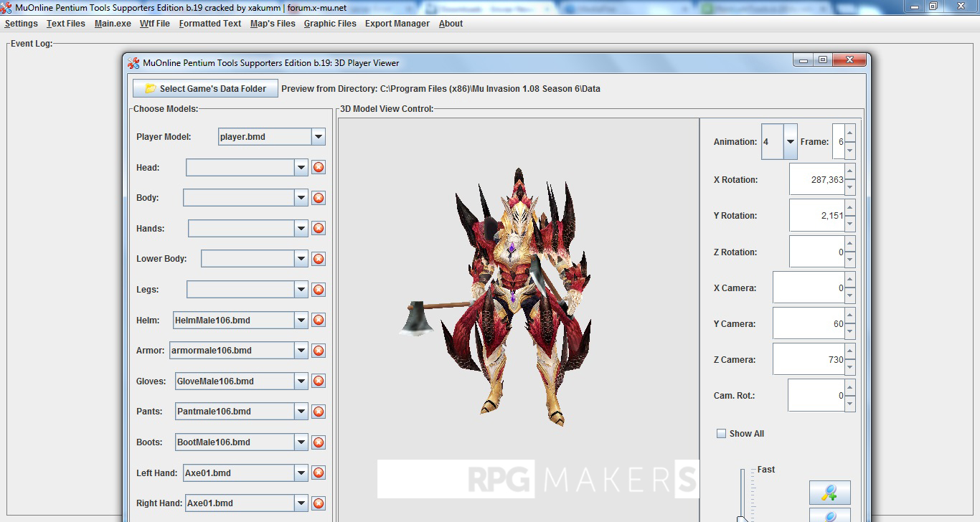
Task: Click Select Game's Data Folder button
Action: (x=205, y=89)
